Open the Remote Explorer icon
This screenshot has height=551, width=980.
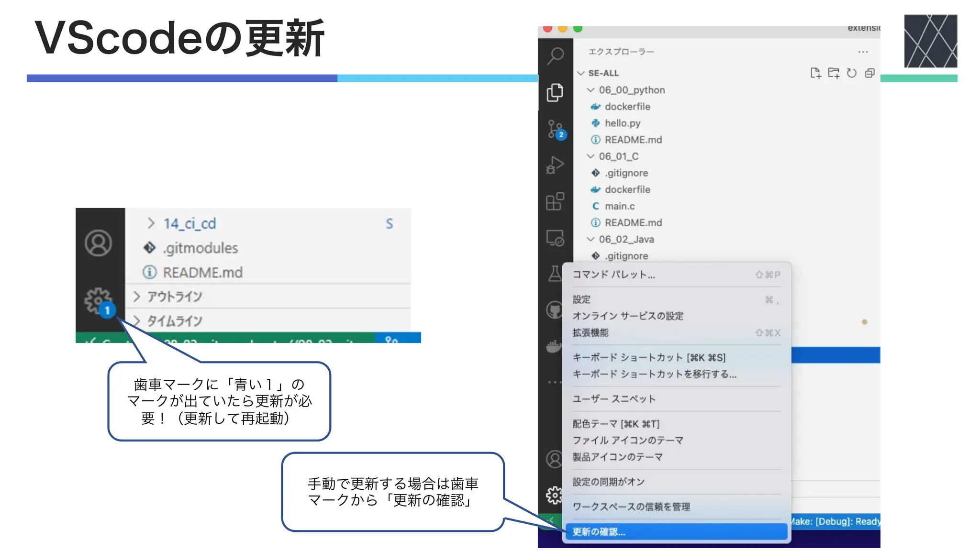pyautogui.click(x=555, y=238)
